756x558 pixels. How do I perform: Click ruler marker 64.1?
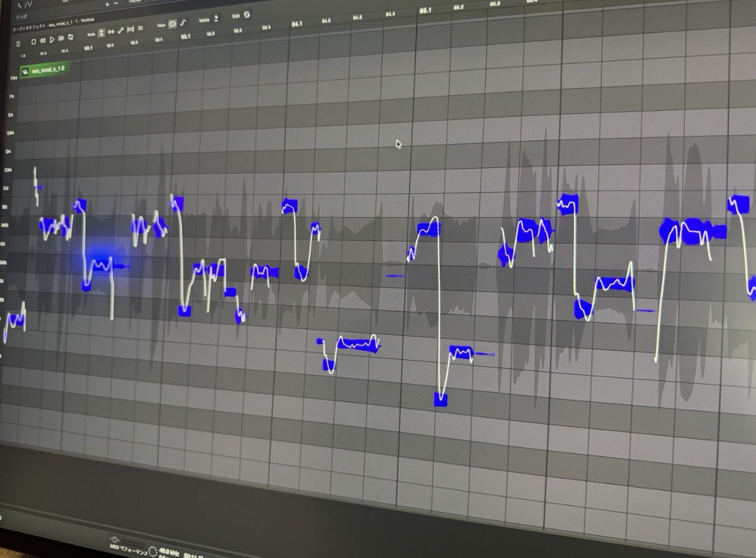[297, 24]
